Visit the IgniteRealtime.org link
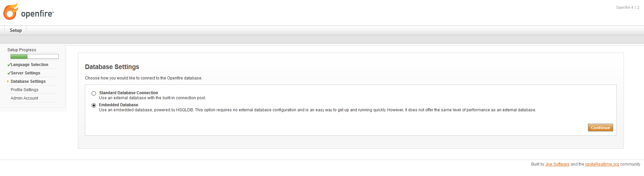This screenshot has height=176, width=644. coord(602,164)
